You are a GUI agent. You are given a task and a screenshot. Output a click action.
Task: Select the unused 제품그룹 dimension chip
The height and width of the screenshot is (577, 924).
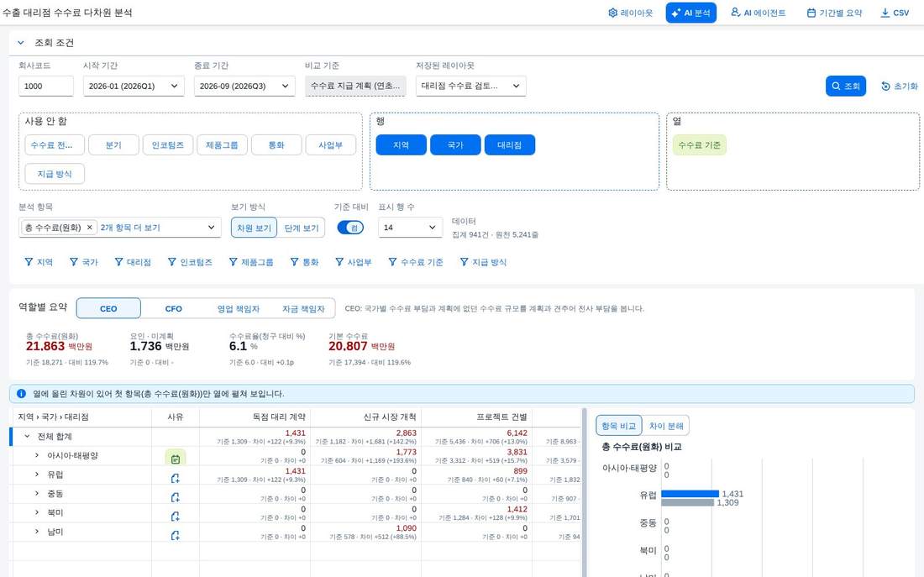tap(222, 145)
